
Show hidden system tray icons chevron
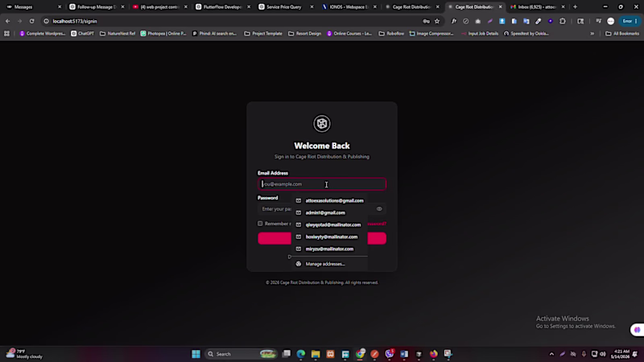tap(551, 354)
